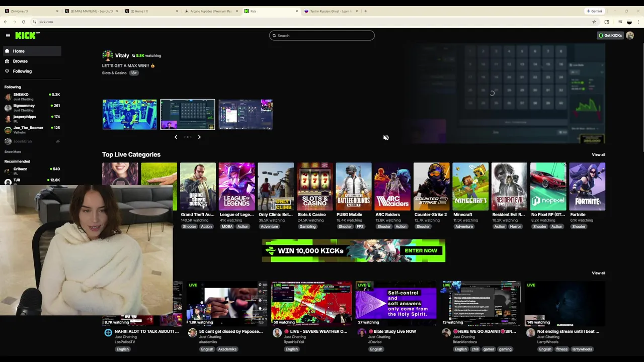Close the Kick browser tab
The image size is (644, 362).
click(297, 11)
